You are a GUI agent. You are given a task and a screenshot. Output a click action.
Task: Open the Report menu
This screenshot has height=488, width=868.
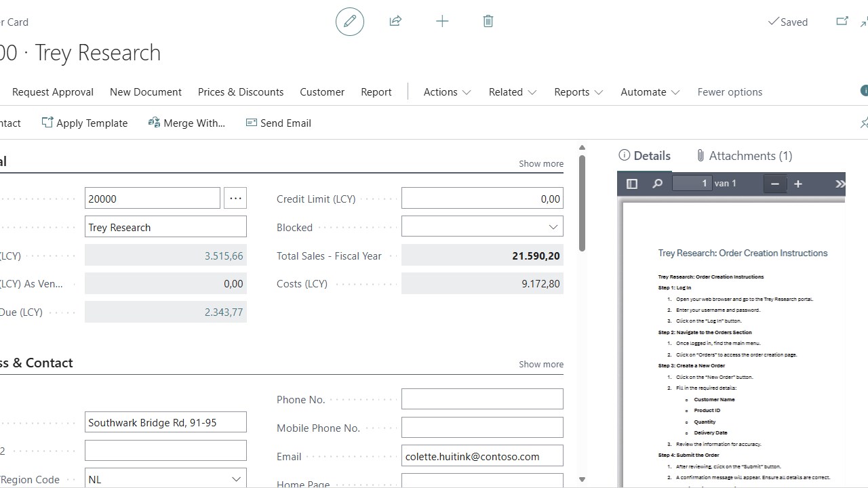coord(376,92)
